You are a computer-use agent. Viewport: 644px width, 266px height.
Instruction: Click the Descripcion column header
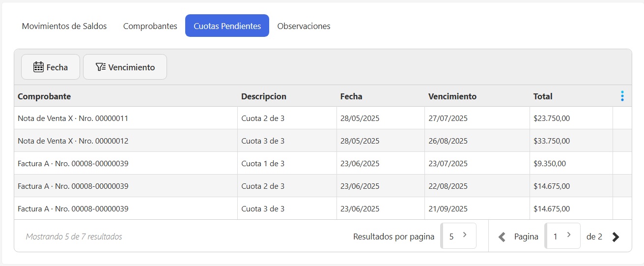point(263,96)
